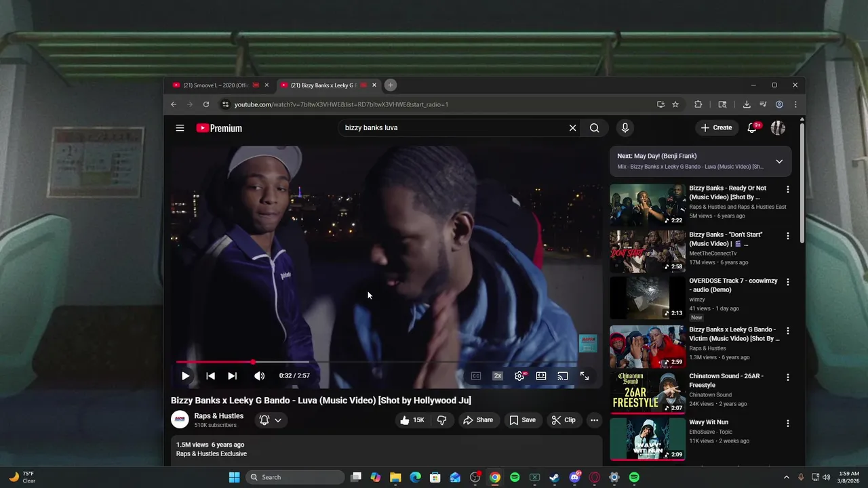The height and width of the screenshot is (488, 868).
Task: Bookmark this page with star icon
Action: [675, 104]
